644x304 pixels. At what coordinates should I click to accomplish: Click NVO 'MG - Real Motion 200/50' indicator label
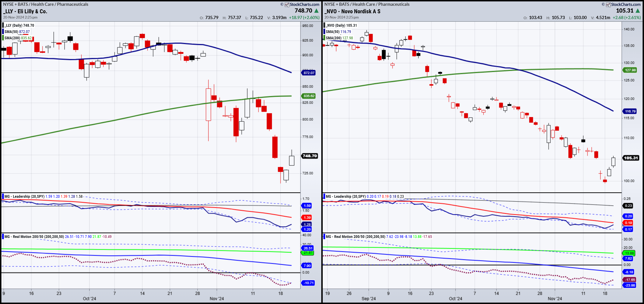(x=355, y=237)
